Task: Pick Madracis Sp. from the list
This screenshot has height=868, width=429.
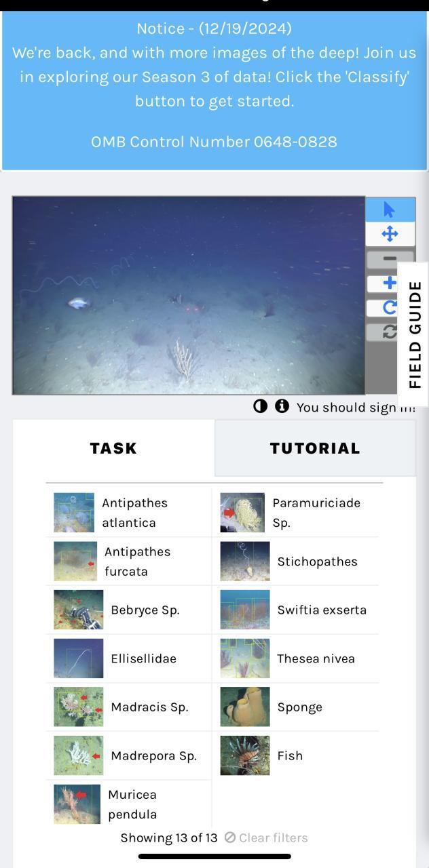Action: tap(129, 707)
